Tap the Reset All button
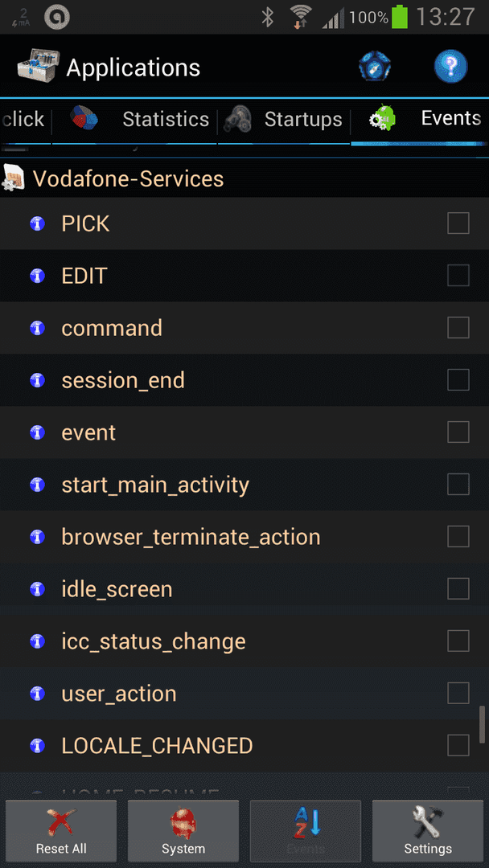The height and width of the screenshot is (868, 489). pos(61,831)
